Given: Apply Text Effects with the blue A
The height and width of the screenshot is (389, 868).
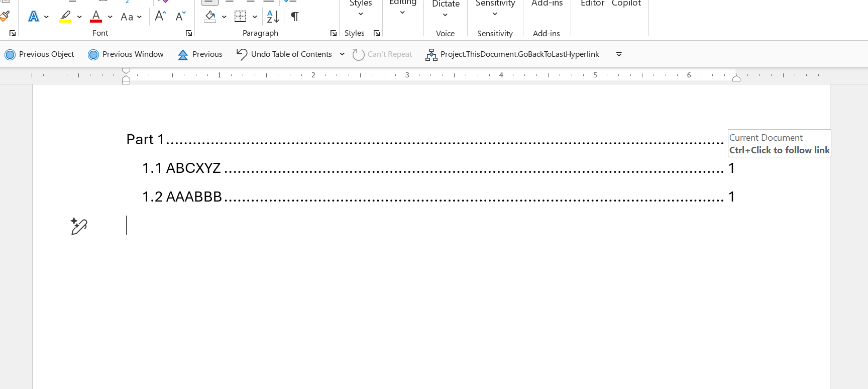Looking at the screenshot, I should pos(34,17).
